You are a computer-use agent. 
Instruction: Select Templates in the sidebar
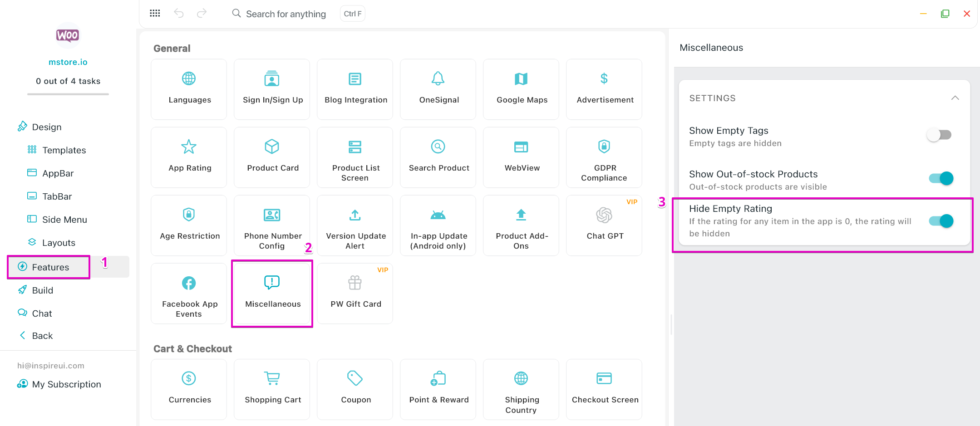point(64,150)
